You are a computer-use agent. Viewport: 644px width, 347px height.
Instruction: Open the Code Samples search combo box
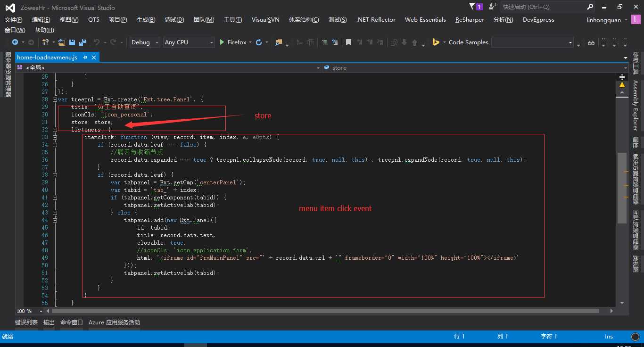coord(532,42)
